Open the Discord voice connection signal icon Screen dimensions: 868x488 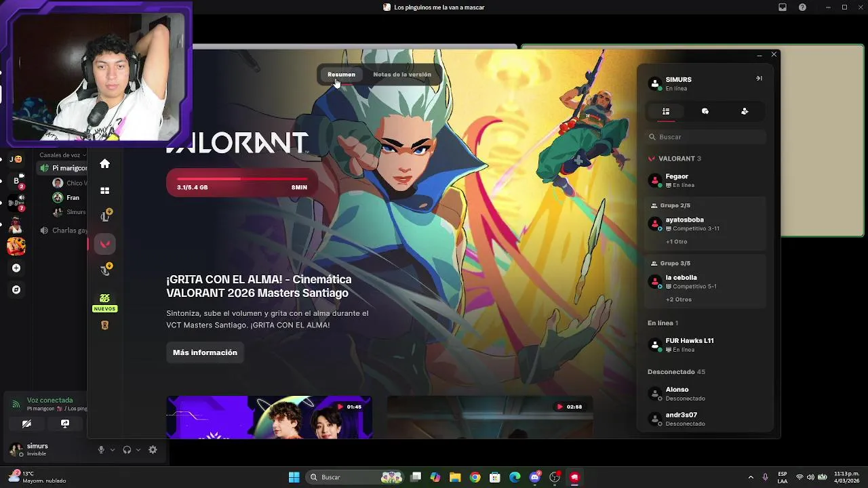coord(16,404)
